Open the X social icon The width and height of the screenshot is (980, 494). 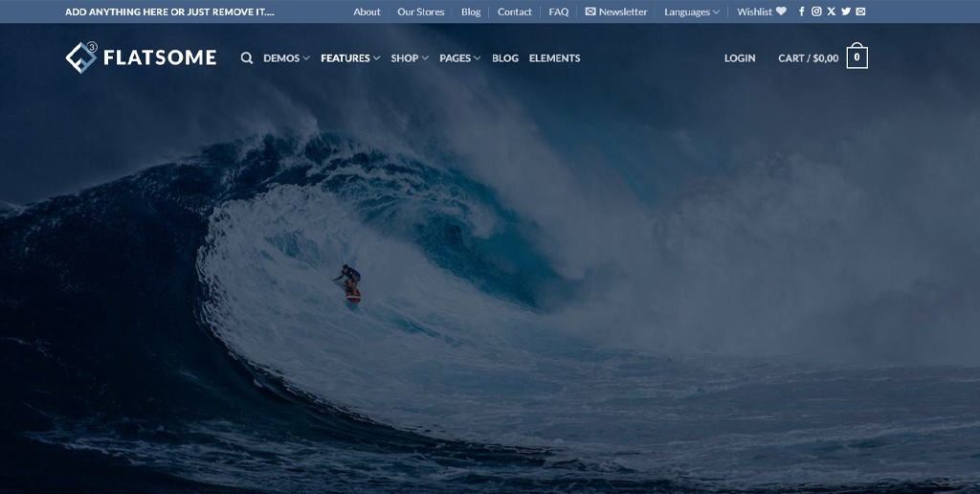click(x=832, y=11)
